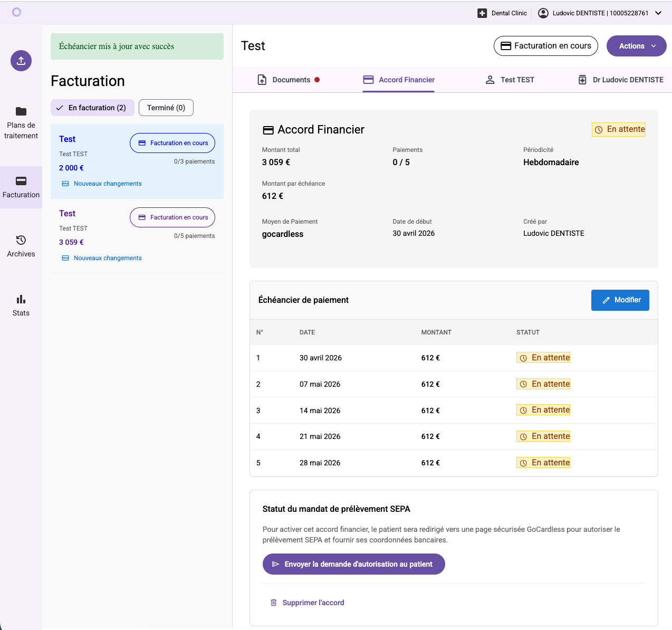
Task: Switch to the Documents tab
Action: (x=289, y=80)
